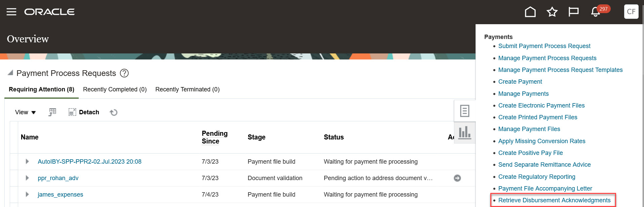This screenshot has height=207, width=644.
Task: Open notifications bell with 297 badge
Action: click(x=596, y=12)
